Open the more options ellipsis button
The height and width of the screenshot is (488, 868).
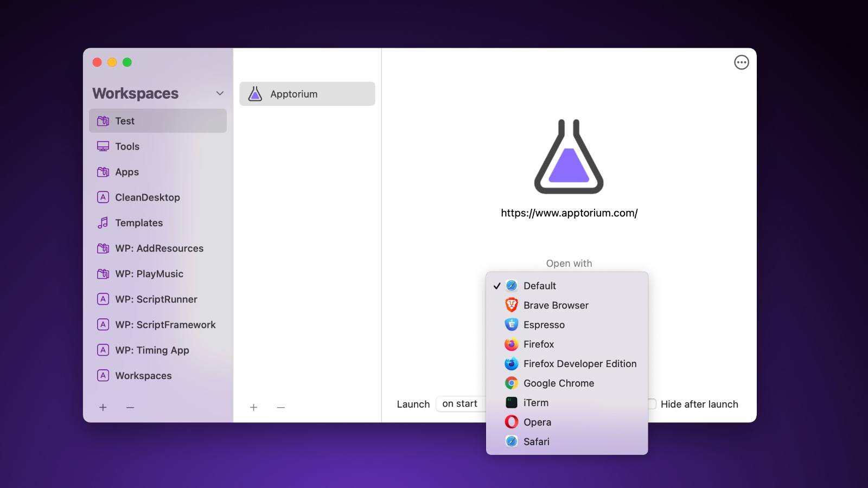741,62
